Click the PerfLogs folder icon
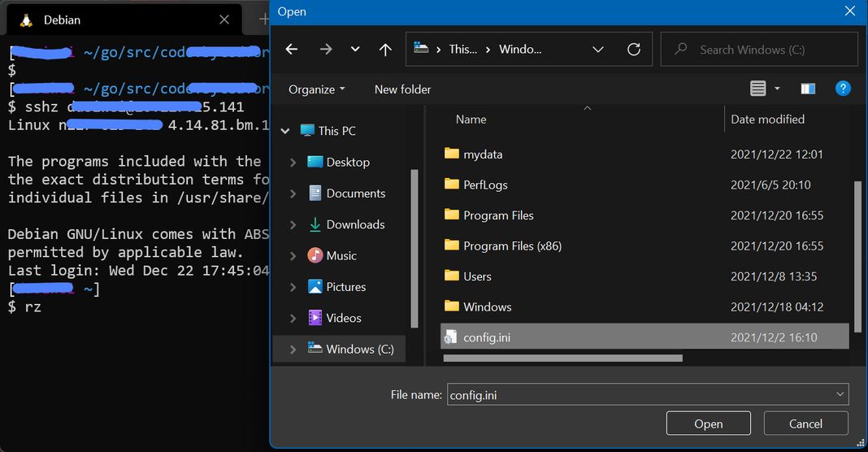This screenshot has height=452, width=868. coord(452,184)
